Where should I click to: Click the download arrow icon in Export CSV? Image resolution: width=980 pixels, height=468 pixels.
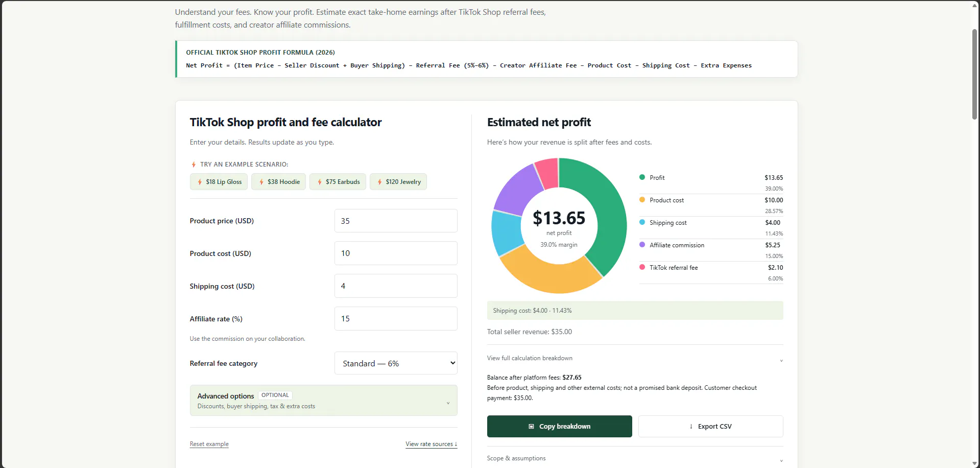691,427
